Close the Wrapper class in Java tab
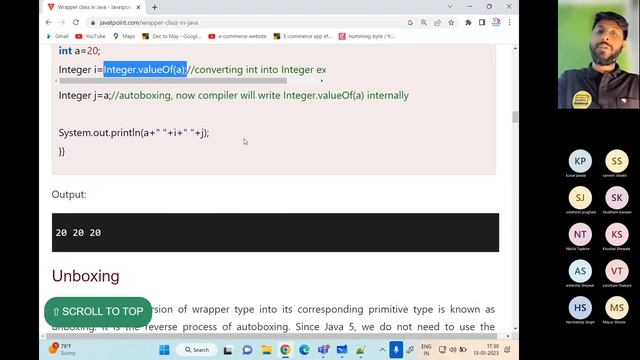Screen dimensions: 640x360 pyautogui.click(x=138, y=7)
